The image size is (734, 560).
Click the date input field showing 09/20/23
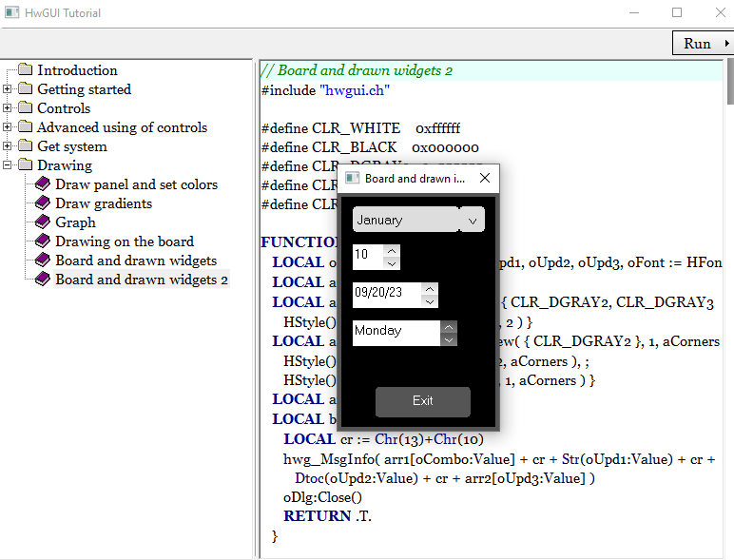click(x=385, y=294)
